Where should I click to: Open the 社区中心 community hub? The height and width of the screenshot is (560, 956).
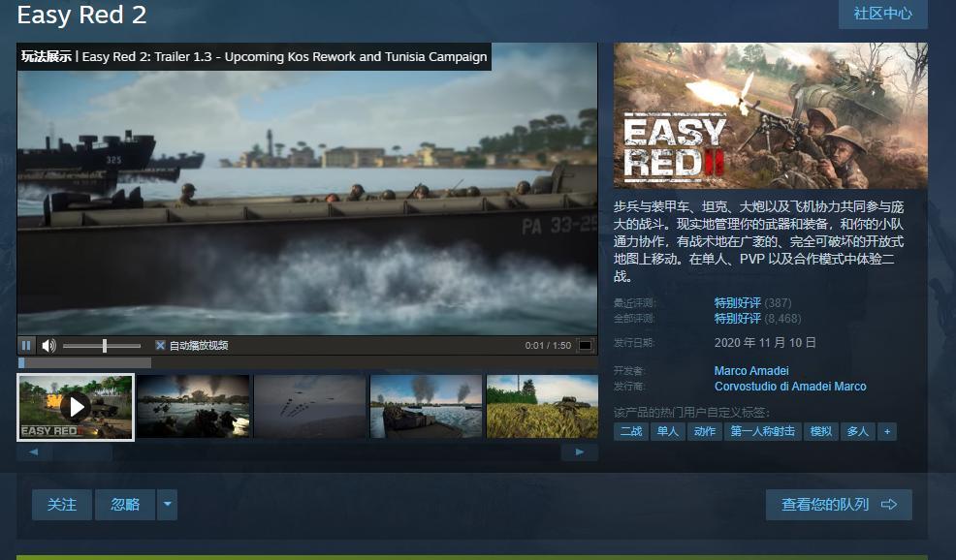883,14
